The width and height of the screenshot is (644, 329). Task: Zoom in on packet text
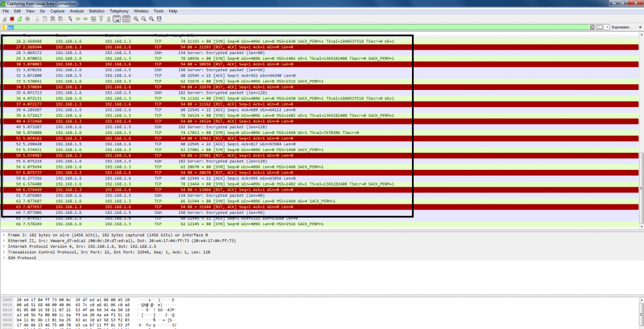(x=136, y=19)
